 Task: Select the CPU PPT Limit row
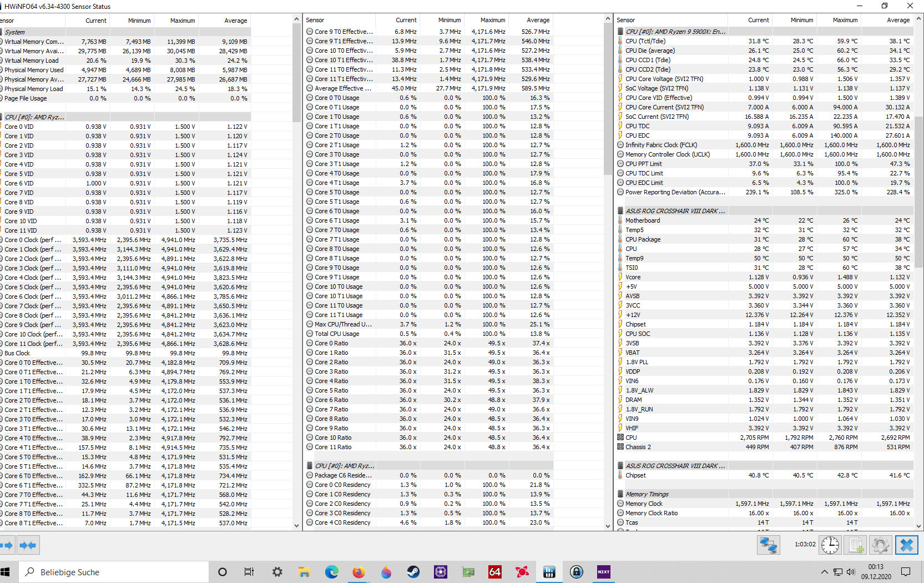pyautogui.click(x=765, y=164)
